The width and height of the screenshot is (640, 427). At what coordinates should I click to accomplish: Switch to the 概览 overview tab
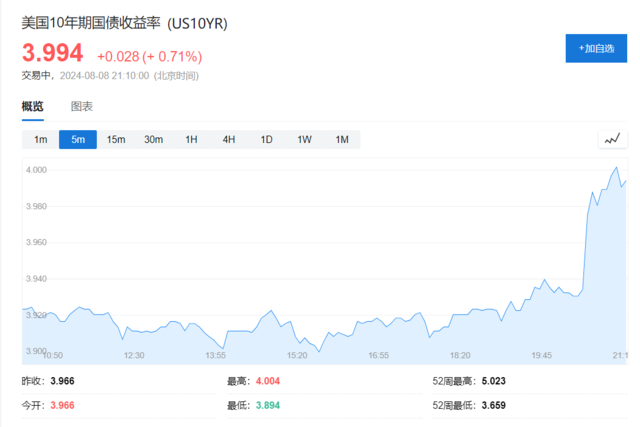point(34,107)
